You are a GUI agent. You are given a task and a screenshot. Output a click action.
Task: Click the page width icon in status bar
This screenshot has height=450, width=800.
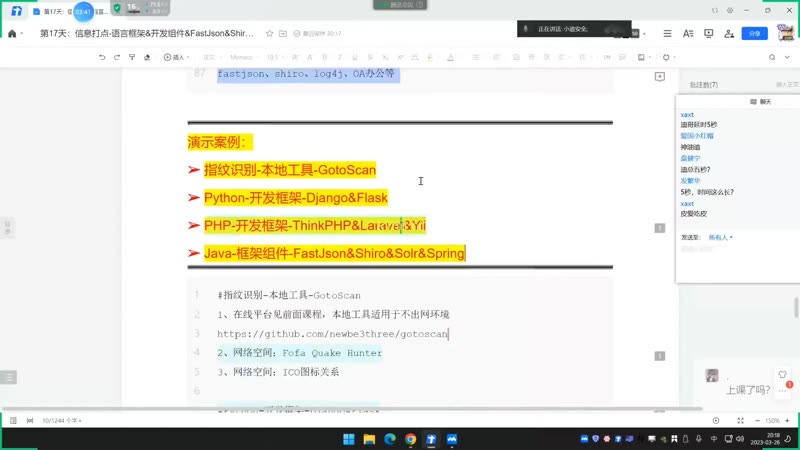pyautogui.click(x=30, y=420)
